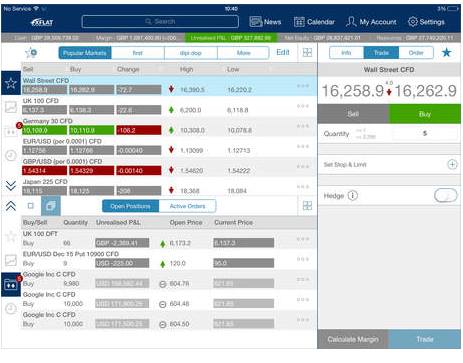Click the Search bar at the top
This screenshot has width=463, height=363.
pyautogui.click(x=160, y=22)
